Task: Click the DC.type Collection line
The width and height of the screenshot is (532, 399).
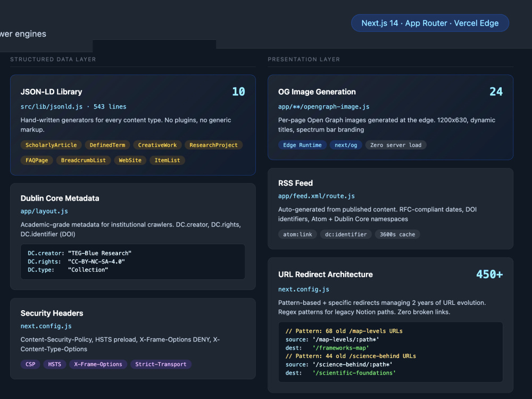Action: tap(68, 270)
